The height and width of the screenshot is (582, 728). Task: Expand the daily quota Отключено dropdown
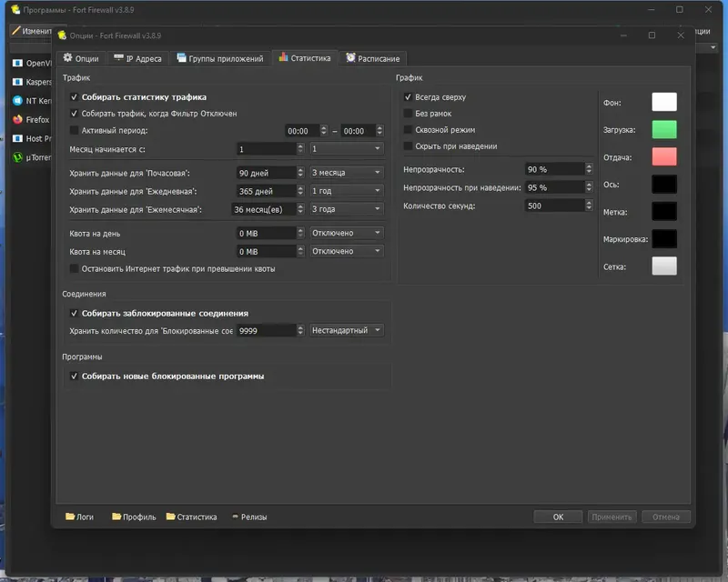(346, 233)
